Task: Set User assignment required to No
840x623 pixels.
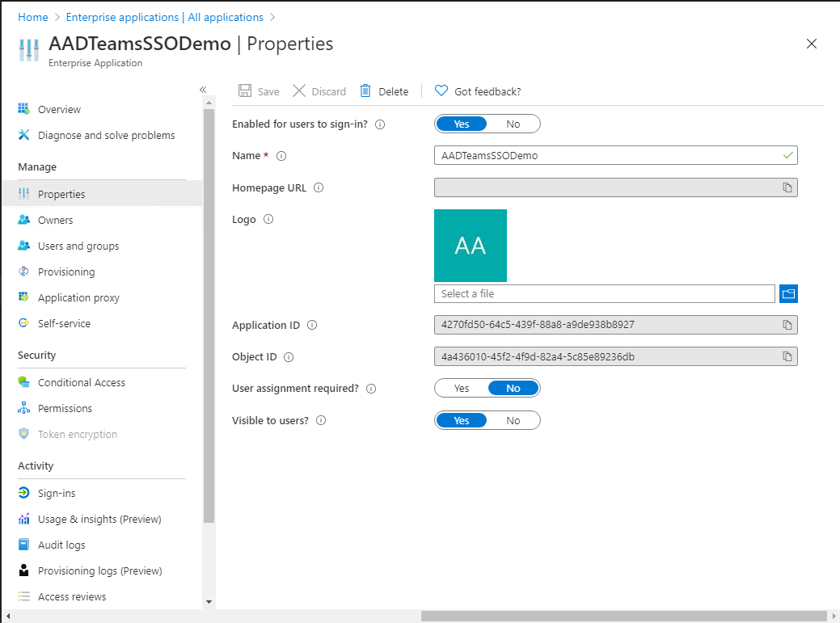Action: (513, 388)
